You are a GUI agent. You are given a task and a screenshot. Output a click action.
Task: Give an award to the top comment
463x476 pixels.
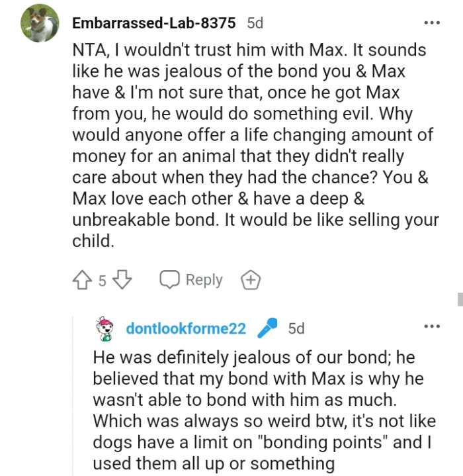pyautogui.click(x=250, y=280)
